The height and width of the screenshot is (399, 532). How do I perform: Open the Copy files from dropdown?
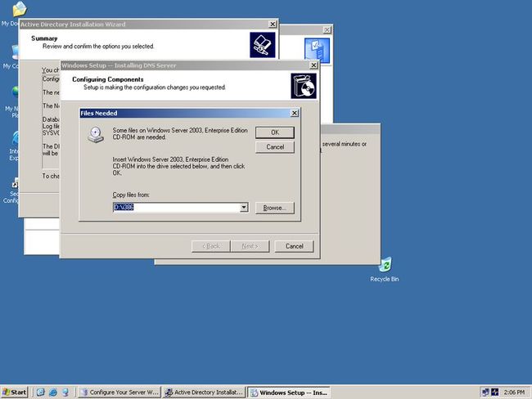click(244, 207)
